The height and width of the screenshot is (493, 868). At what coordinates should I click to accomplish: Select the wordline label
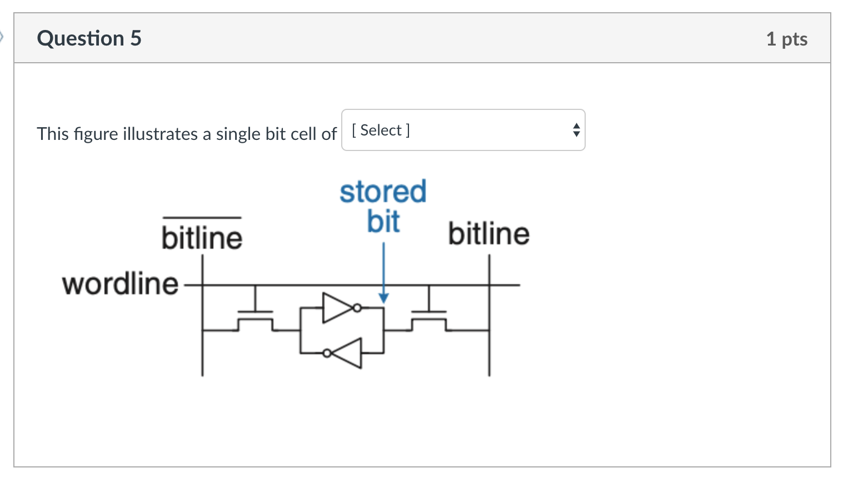[x=118, y=283]
